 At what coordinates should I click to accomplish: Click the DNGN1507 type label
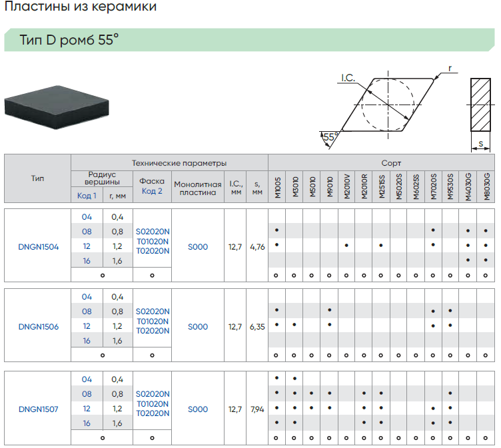pos(39,409)
